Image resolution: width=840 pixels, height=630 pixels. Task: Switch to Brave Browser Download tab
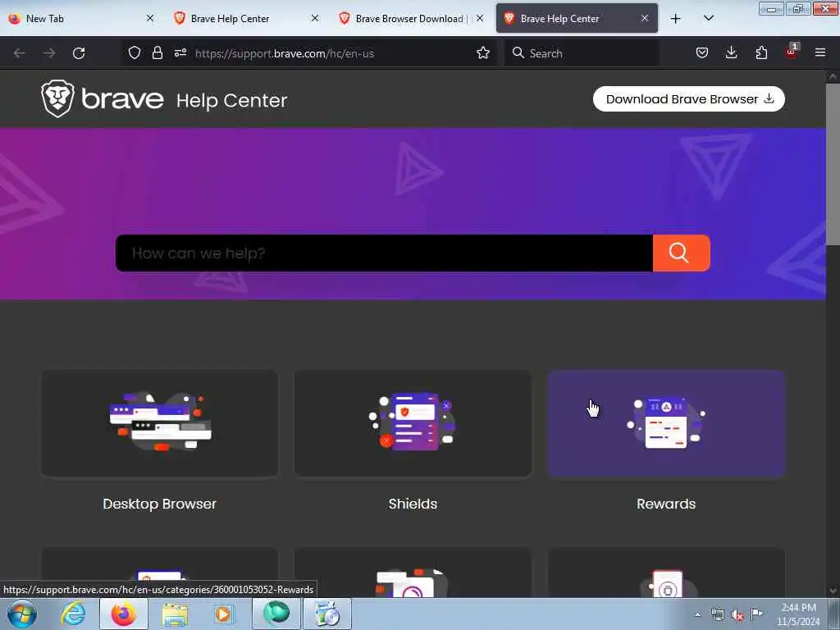click(x=410, y=19)
